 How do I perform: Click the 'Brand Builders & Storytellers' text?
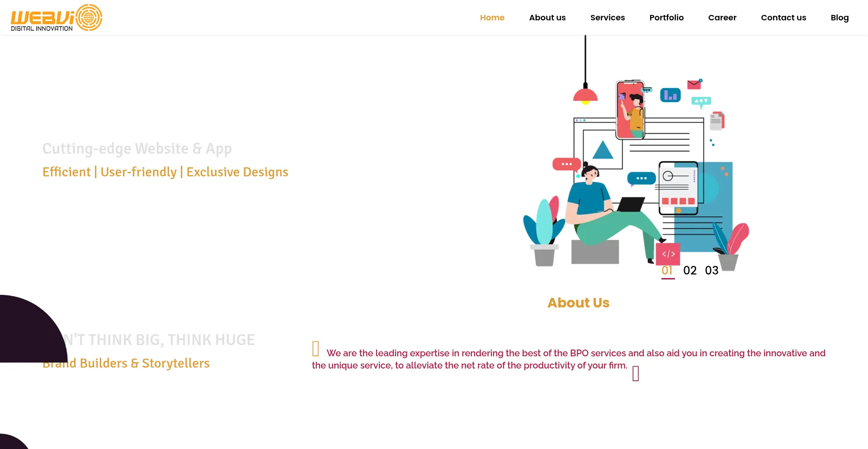tap(126, 363)
